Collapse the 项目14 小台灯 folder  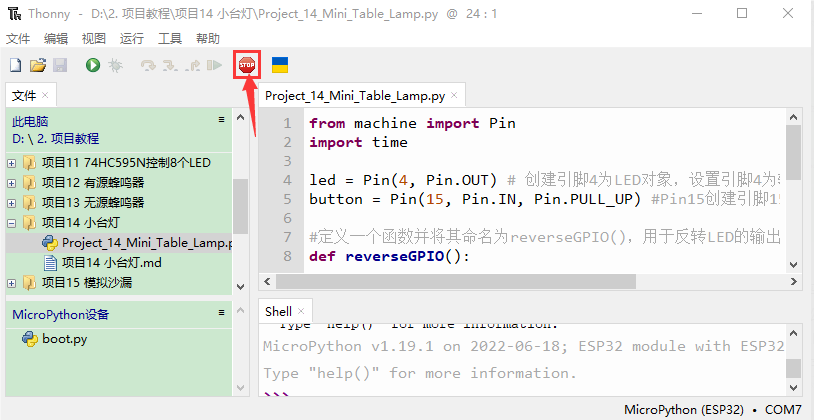12,222
